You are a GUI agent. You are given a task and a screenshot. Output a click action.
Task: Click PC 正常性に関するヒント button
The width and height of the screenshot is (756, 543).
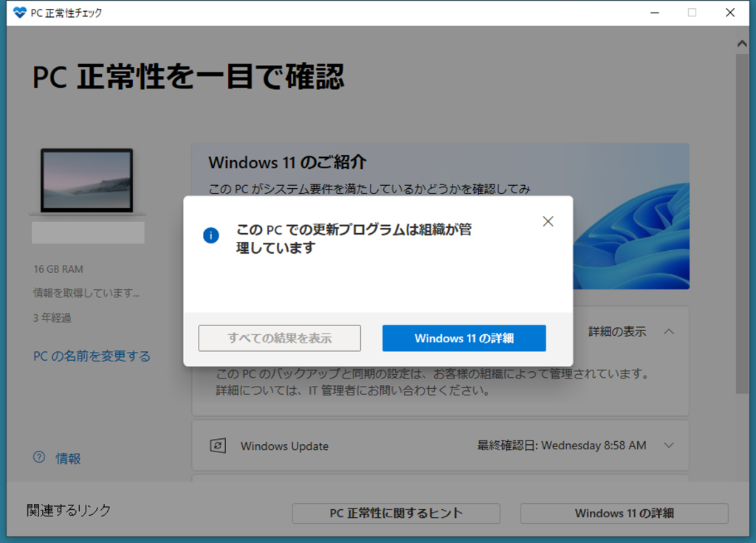396,513
